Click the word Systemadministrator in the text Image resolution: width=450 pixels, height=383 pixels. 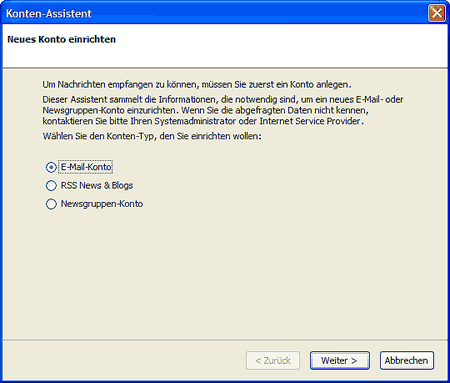pos(195,121)
